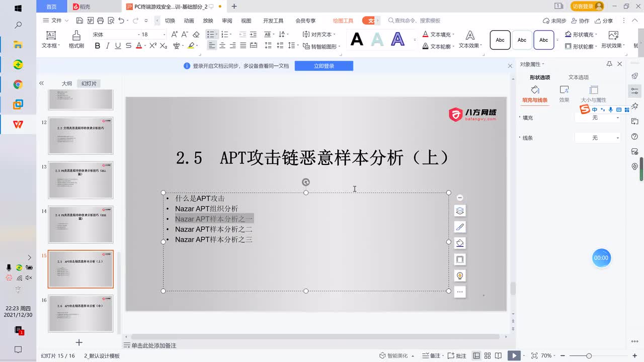This screenshot has height=362, width=644.
Task: Open the 审阅 review tab
Action: (x=227, y=21)
